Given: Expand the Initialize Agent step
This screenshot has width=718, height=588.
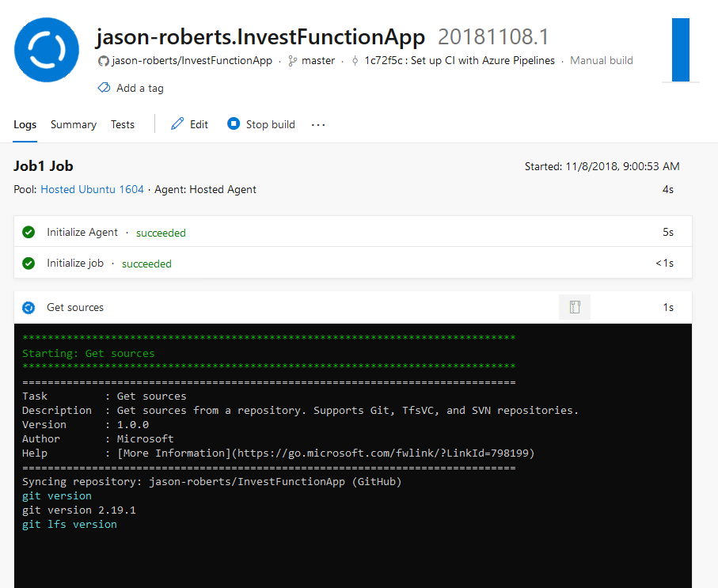Looking at the screenshot, I should click(82, 232).
